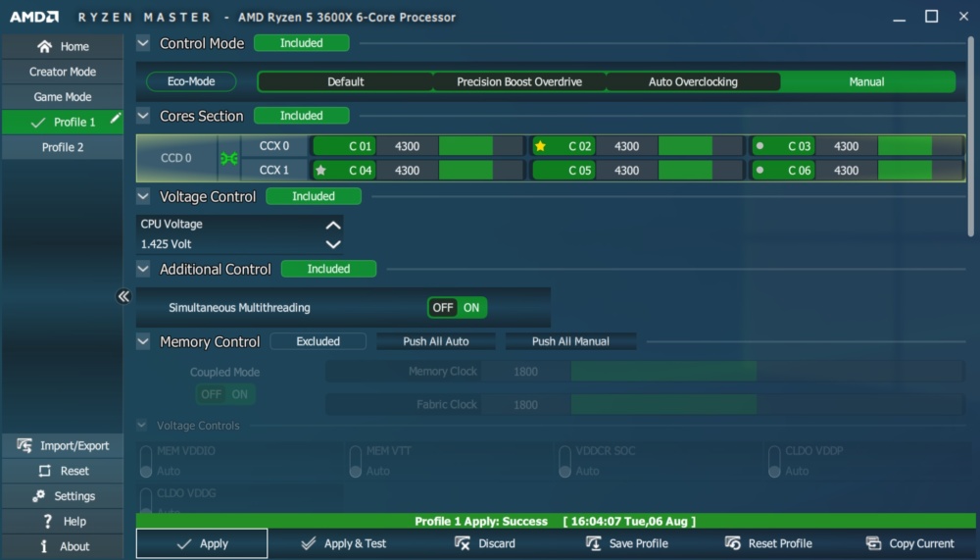Click the Save Profile icon
The image size is (980, 560).
593,543
